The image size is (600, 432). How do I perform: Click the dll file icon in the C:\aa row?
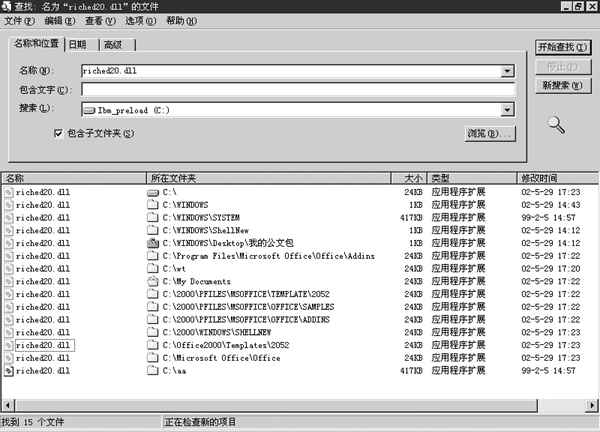8,371
